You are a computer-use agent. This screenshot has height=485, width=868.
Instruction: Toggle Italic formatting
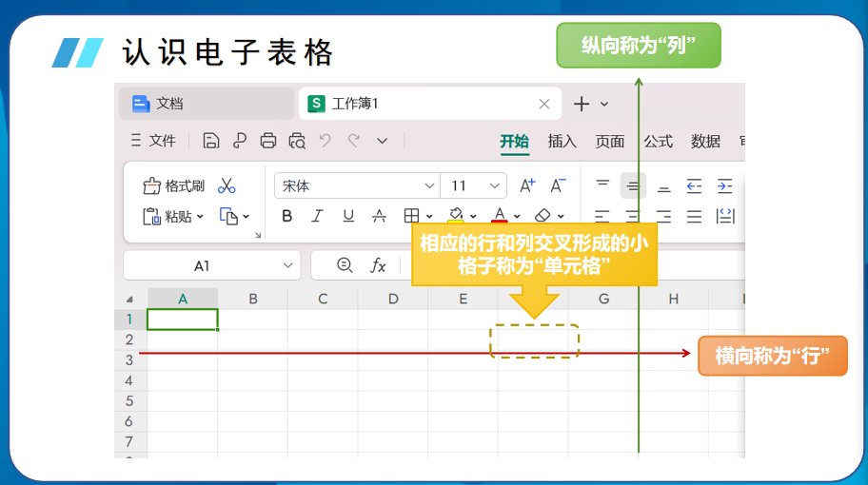pyautogui.click(x=318, y=216)
